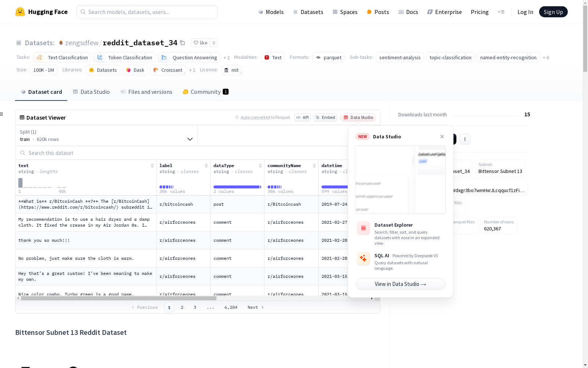Open the navigation more-options menu icon
The width and height of the screenshot is (588, 368).
[x=501, y=12]
